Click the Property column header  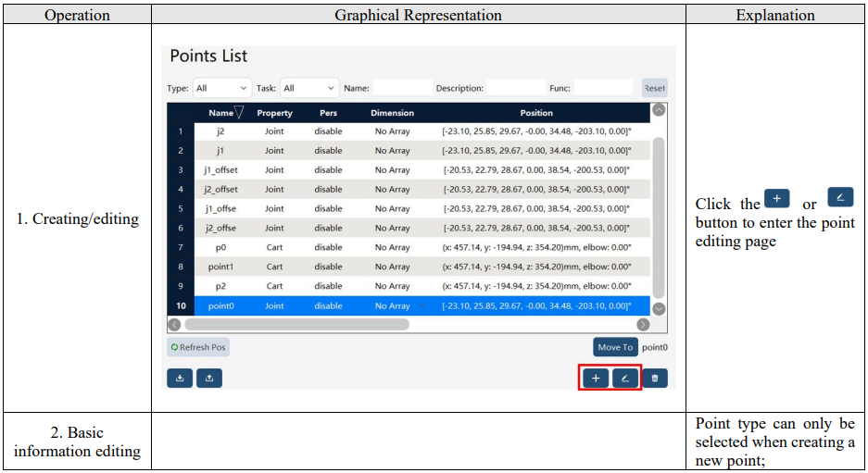tap(274, 113)
